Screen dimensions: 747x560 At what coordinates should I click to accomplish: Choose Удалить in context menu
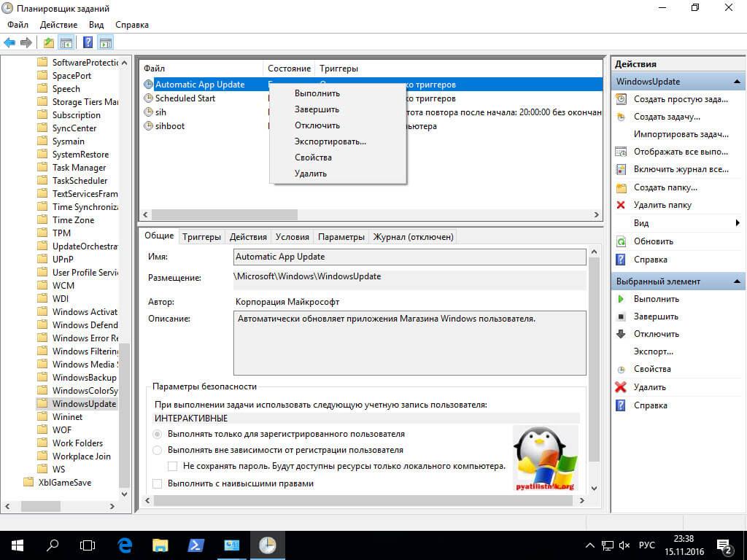click(x=338, y=174)
